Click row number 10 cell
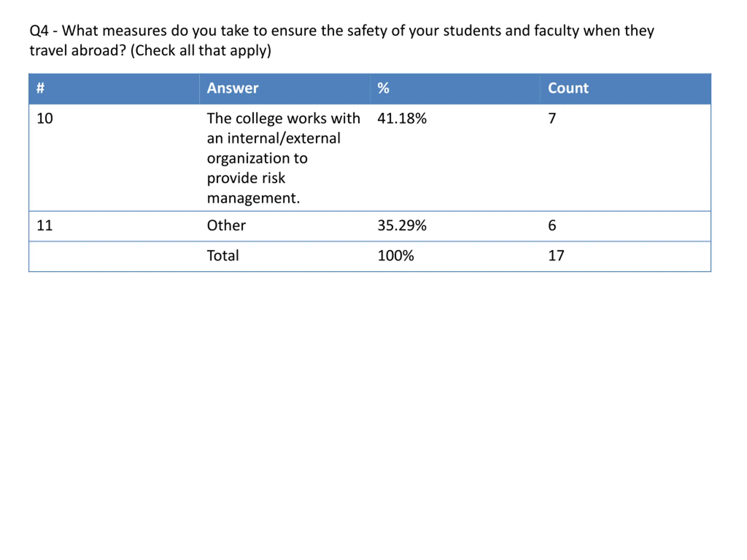The image size is (747, 560). (114, 157)
